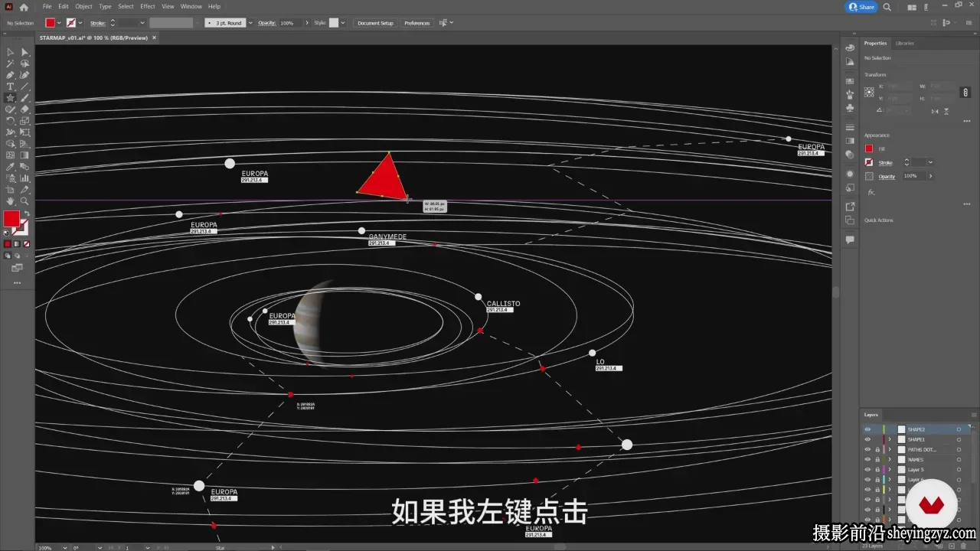Select the Direct Selection tool
The height and width of the screenshot is (551, 980).
[24, 52]
